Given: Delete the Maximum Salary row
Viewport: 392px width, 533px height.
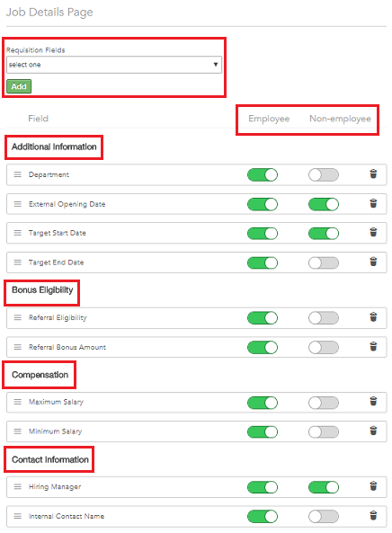Looking at the screenshot, I should coord(373,402).
